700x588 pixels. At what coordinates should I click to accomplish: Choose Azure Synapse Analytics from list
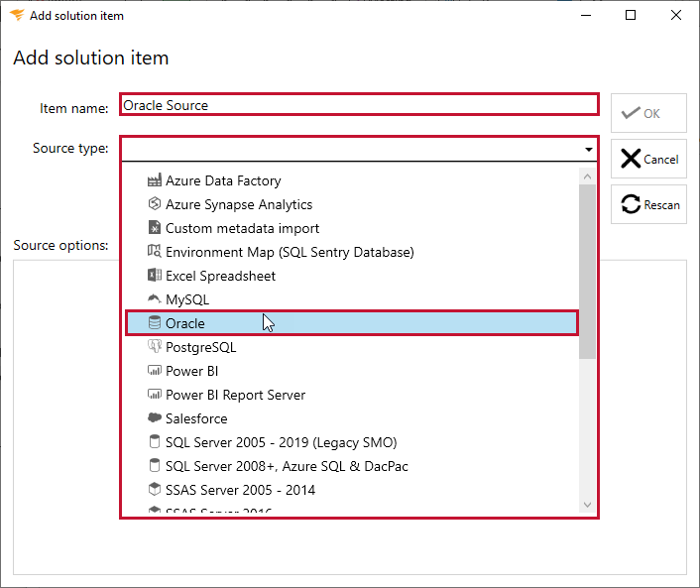coord(352,204)
